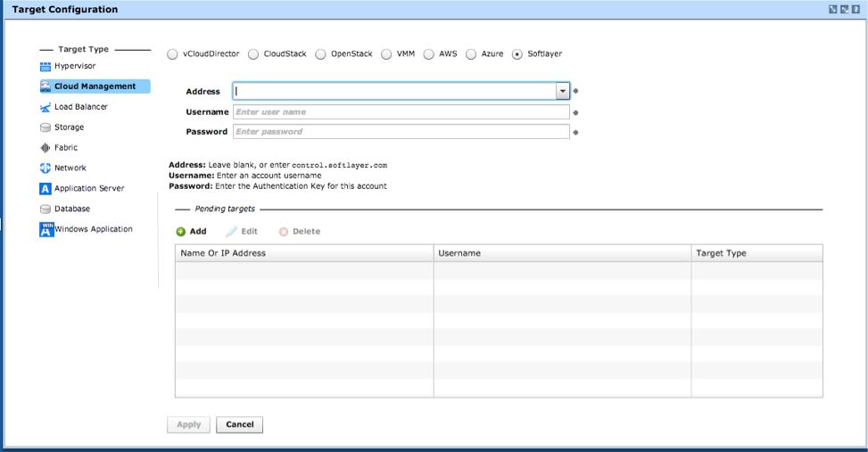
Task: Open help via question mark icon
Action: [856, 10]
